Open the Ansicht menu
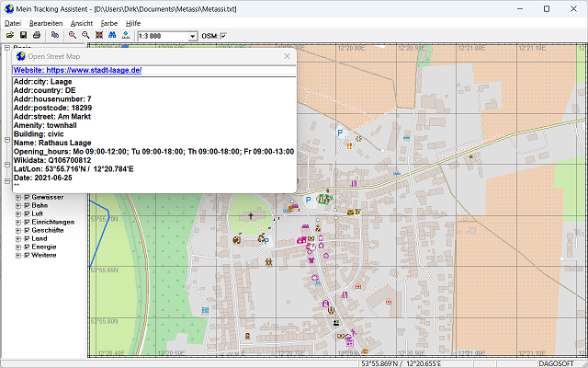This screenshot has height=368, width=588. click(81, 22)
